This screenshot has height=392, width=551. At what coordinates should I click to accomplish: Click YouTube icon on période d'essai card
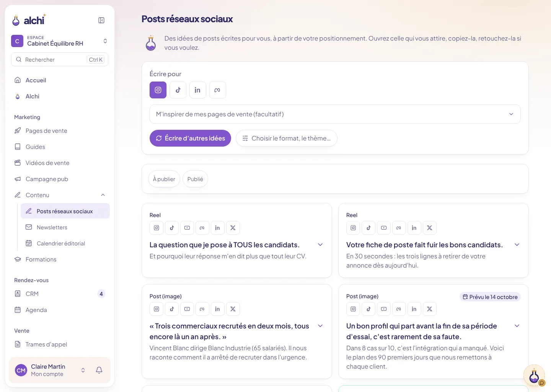tap(384, 309)
